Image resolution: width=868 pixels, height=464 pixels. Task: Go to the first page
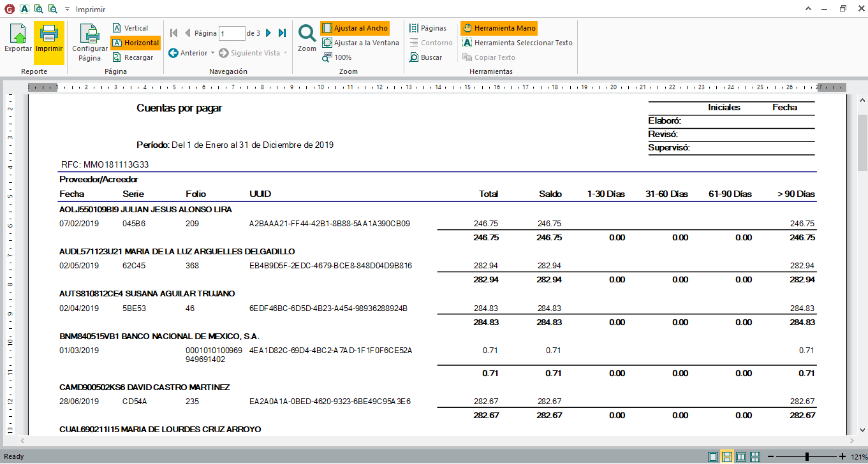(x=173, y=33)
